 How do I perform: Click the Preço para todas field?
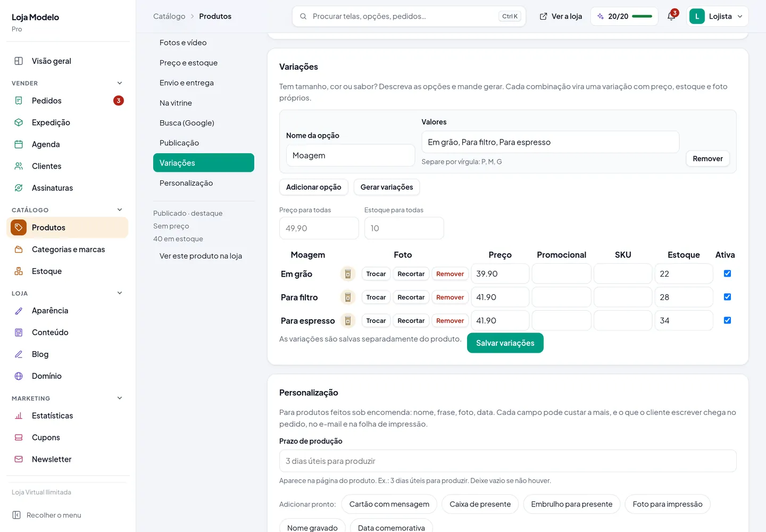(x=319, y=228)
